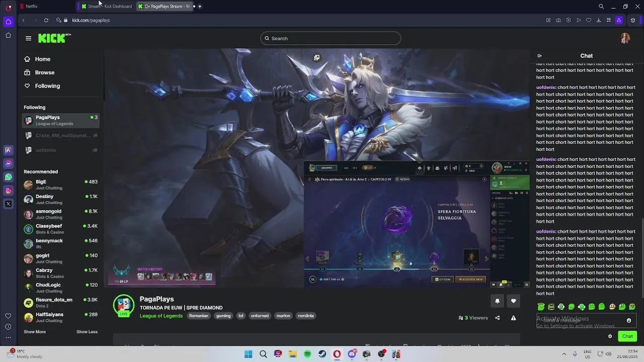The image size is (644, 362).
Task: Open Kick hamburger menu
Action: [x=28, y=38]
